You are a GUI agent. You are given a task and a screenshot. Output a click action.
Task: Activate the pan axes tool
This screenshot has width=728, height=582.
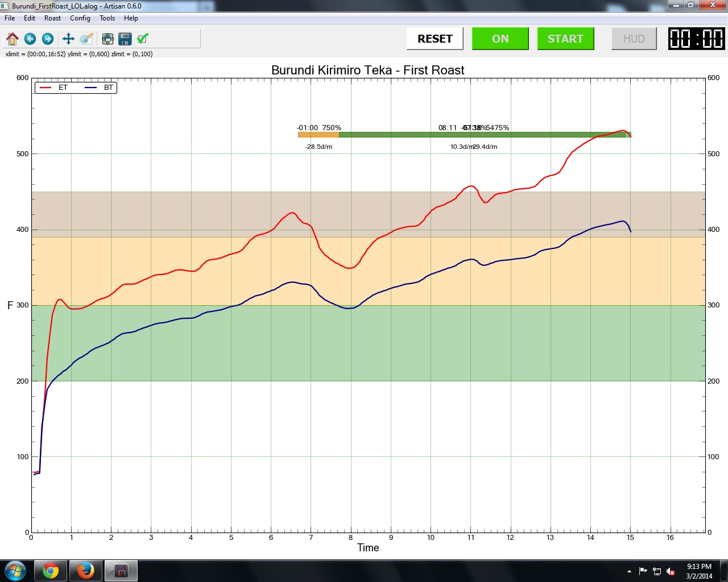pos(68,39)
